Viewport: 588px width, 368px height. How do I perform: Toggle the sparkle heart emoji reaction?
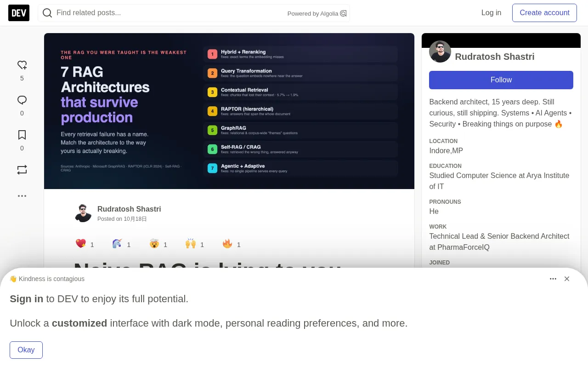pyautogui.click(x=81, y=244)
